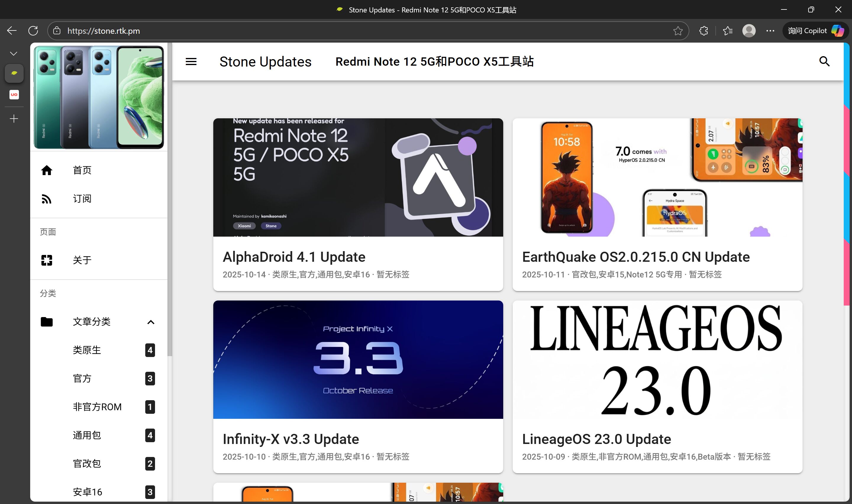Screen dimensions: 852x504
Task: Refresh the page
Action: [33, 31]
